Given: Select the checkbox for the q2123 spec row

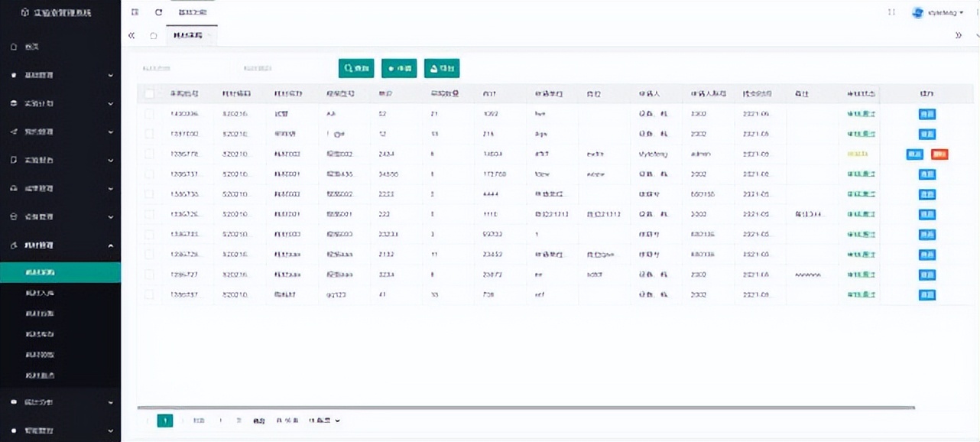Looking at the screenshot, I should [x=150, y=294].
